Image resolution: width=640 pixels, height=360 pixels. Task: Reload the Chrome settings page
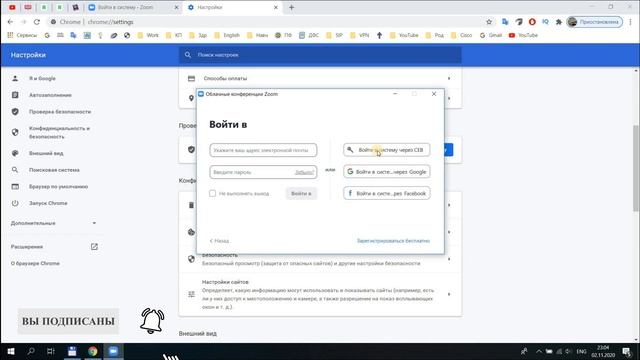coord(37,22)
